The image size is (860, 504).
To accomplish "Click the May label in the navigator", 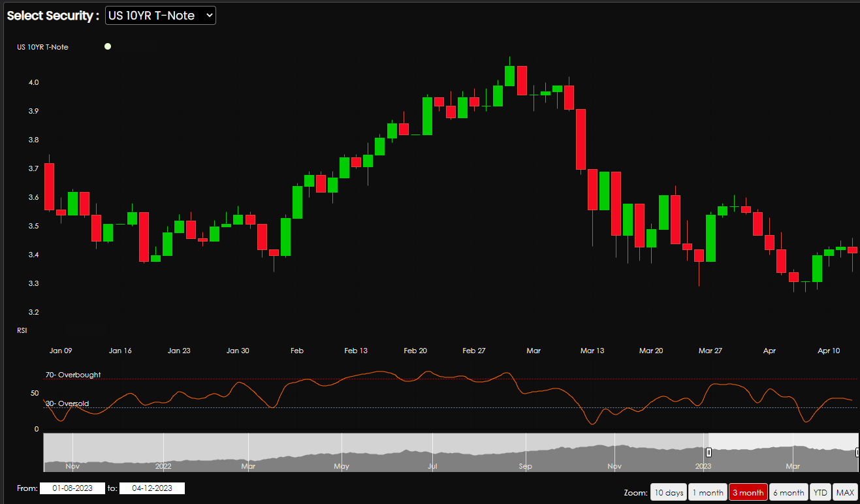I will (342, 466).
